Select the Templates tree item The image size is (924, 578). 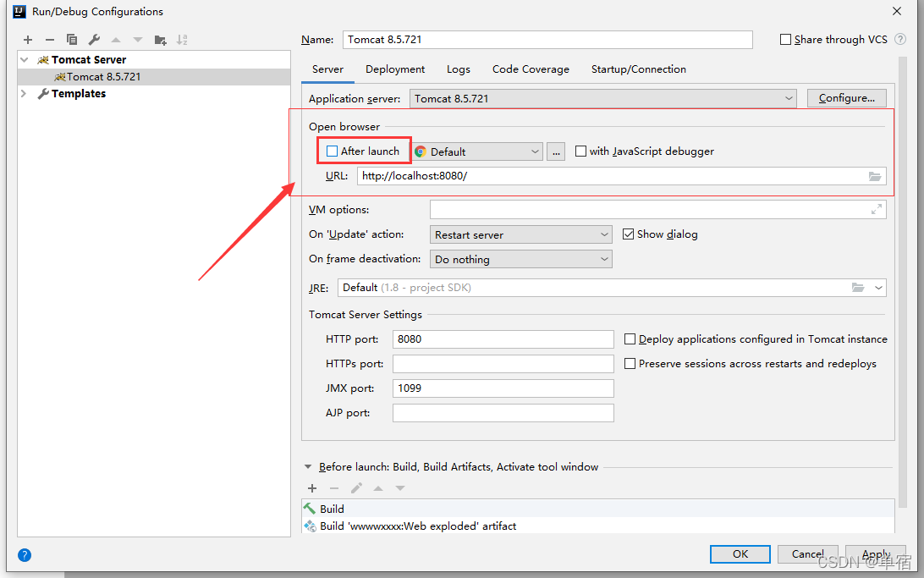click(x=79, y=94)
